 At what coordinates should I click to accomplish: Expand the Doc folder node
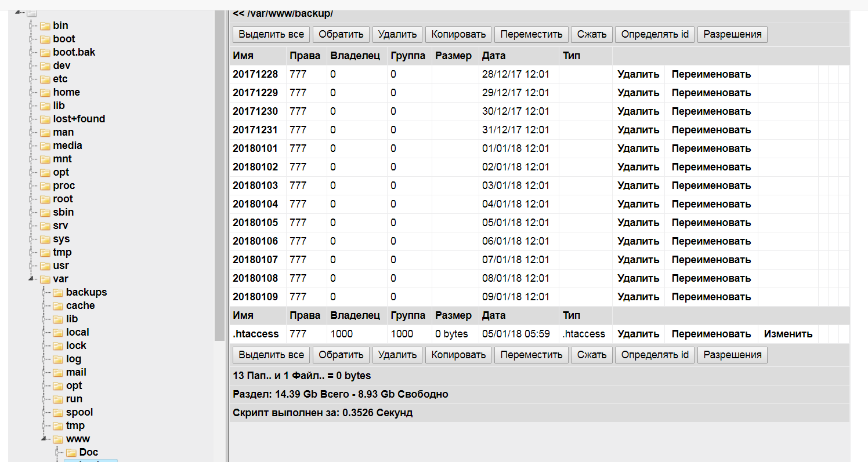(x=57, y=452)
